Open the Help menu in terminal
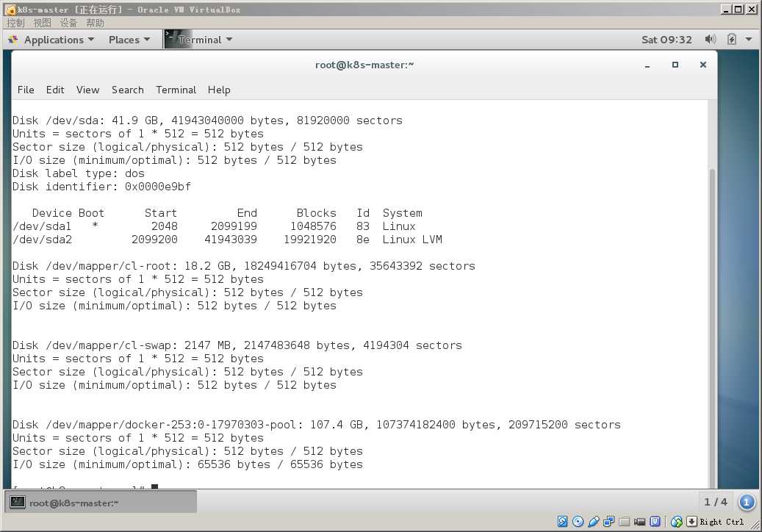The image size is (762, 532). click(219, 90)
